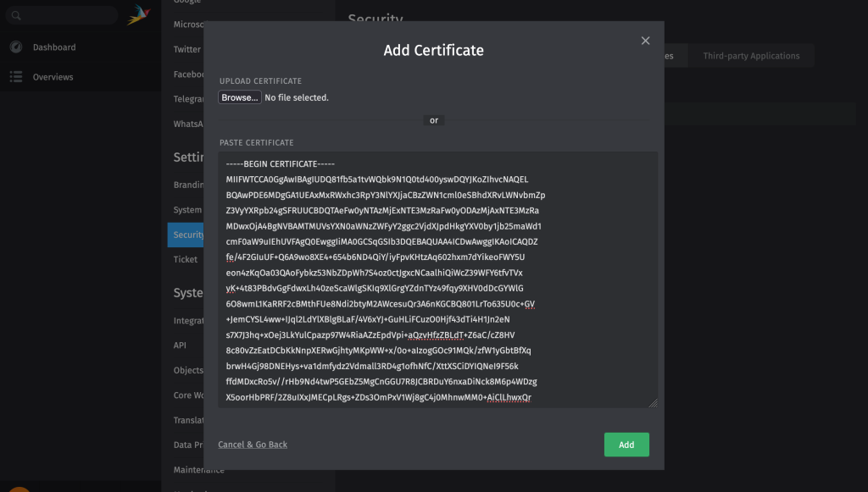This screenshot has height=492, width=868.
Task: Open the Overviews navigation item
Action: click(53, 77)
